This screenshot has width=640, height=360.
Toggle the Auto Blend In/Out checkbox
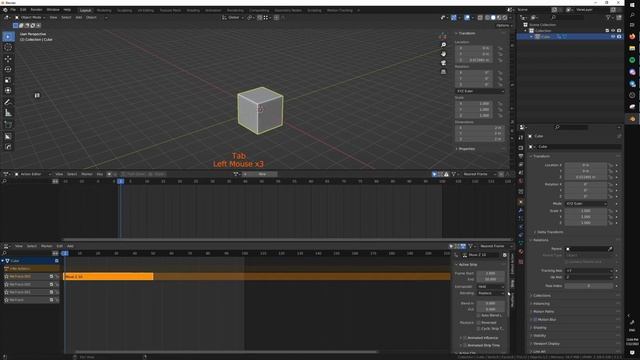pos(478,316)
